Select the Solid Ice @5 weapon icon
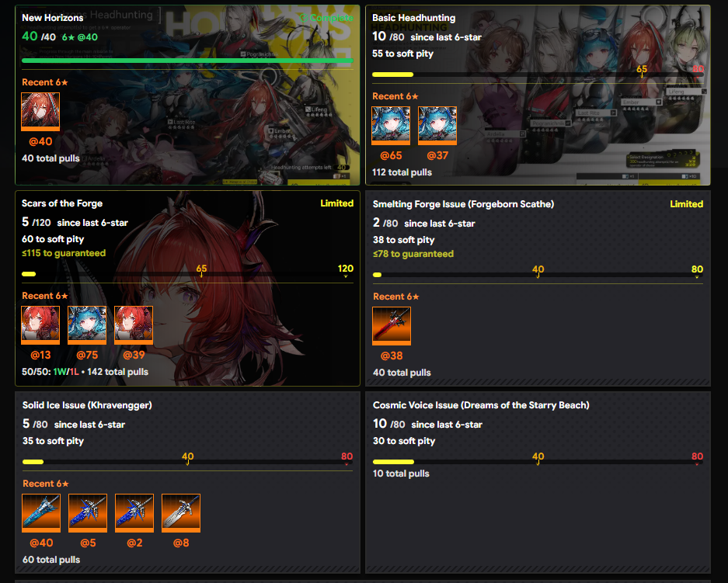Image resolution: width=728 pixels, height=583 pixels. (x=88, y=513)
